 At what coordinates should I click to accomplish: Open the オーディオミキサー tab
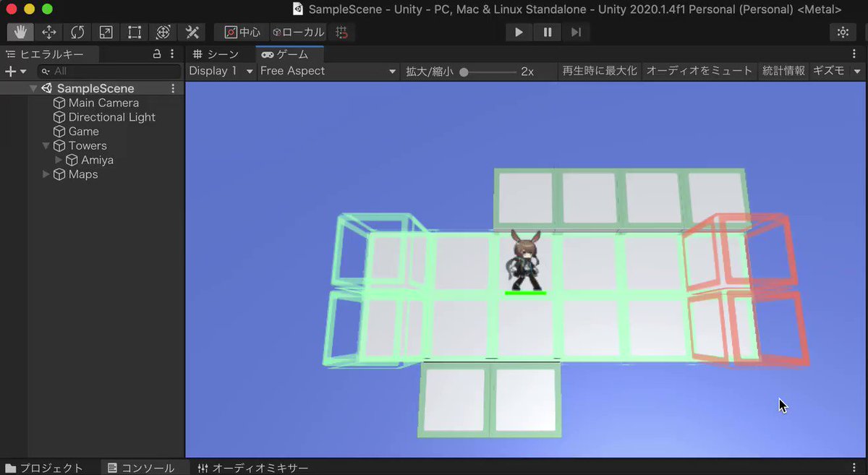click(x=253, y=468)
